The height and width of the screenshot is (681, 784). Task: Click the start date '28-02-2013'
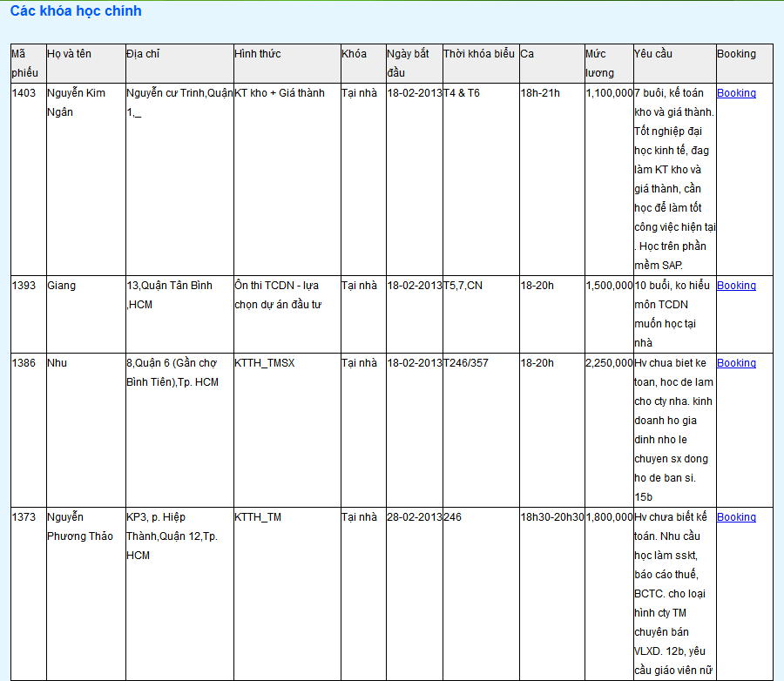tap(415, 517)
